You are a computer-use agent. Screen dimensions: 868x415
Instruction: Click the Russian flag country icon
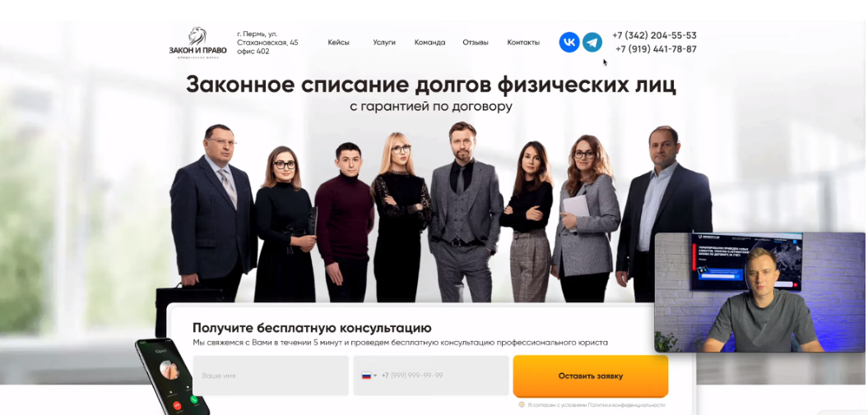point(366,376)
